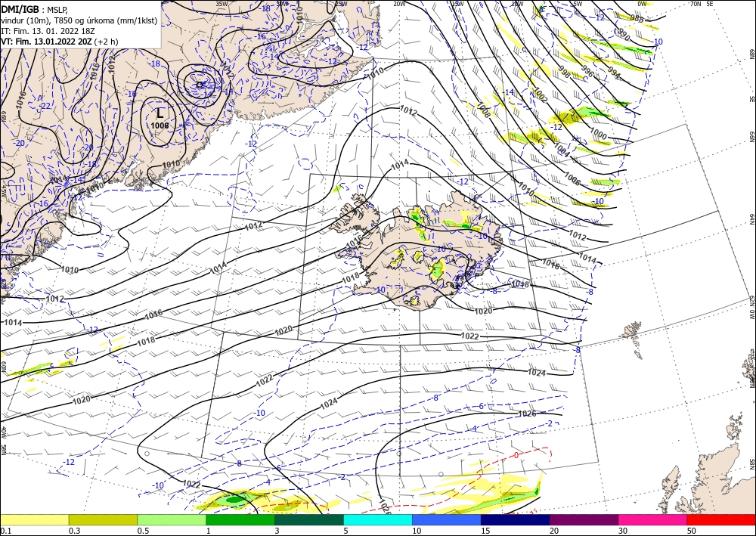Click the '0.1' legend scale value
The height and width of the screenshot is (536, 756).
tap(5, 531)
